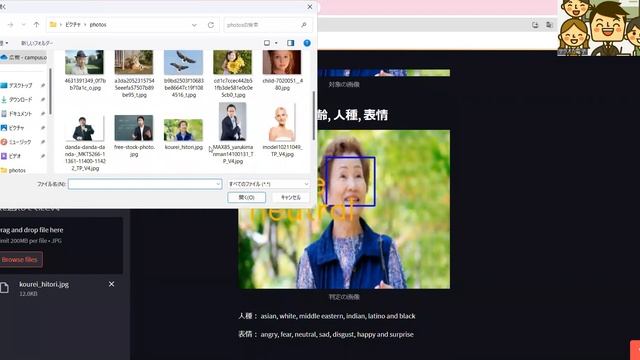Select the photos segment in the address breadcrumb
The height and width of the screenshot is (360, 640).
coord(98,25)
